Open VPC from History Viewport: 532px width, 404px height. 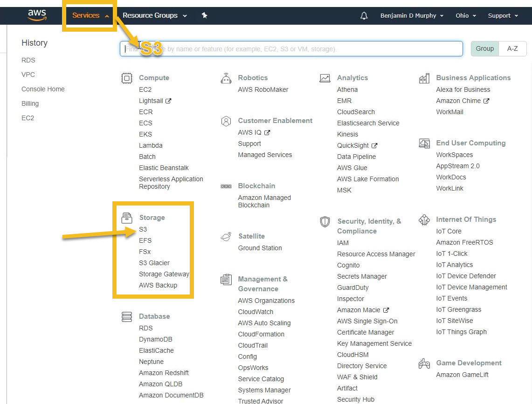(x=28, y=75)
